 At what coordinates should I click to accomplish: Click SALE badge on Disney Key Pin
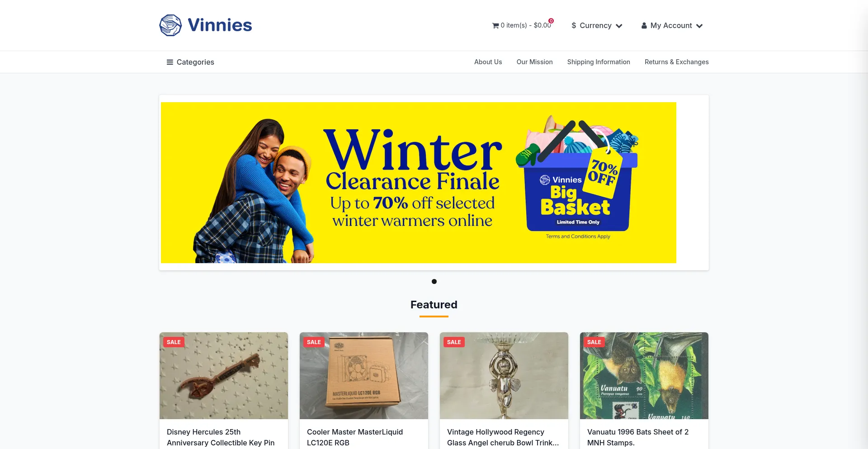(174, 342)
